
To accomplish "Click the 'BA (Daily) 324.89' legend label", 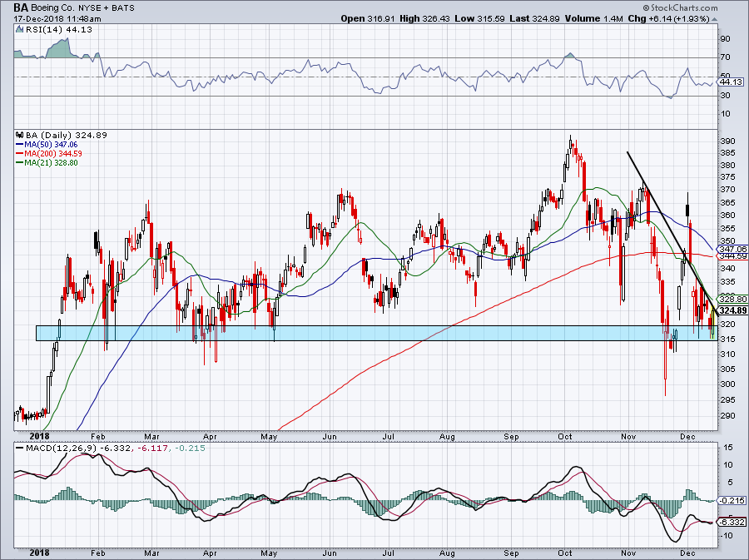I will pos(66,135).
